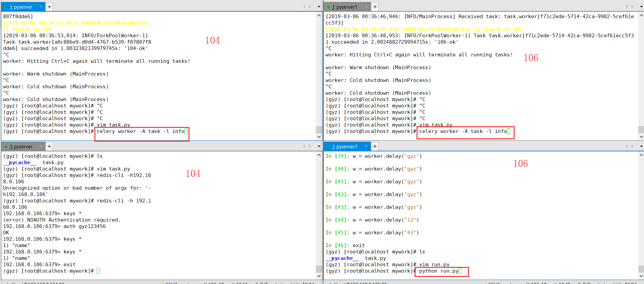Click '__pycache__' in the lower-left terminal
The image size is (644, 284).
(19, 162)
